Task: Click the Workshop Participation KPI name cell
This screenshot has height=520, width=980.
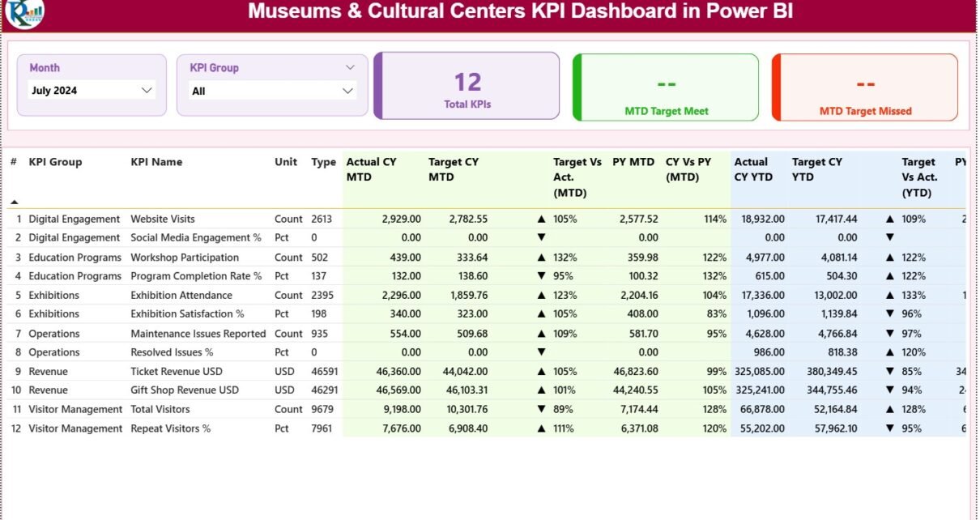Action: click(x=185, y=258)
